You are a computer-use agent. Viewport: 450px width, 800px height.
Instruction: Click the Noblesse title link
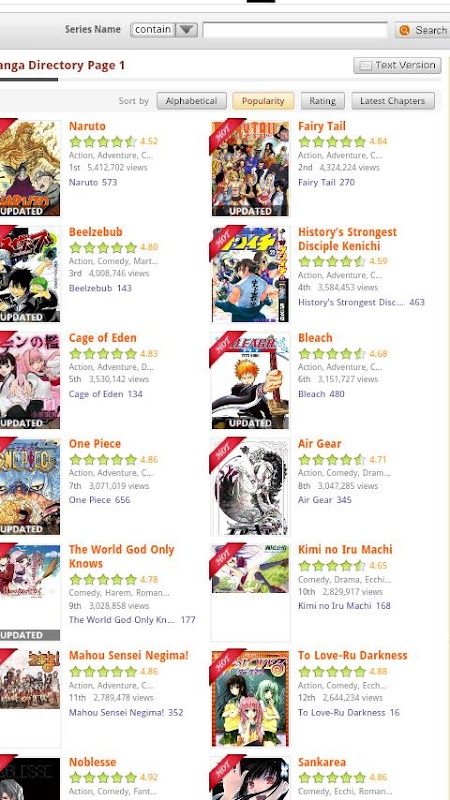pos(92,762)
